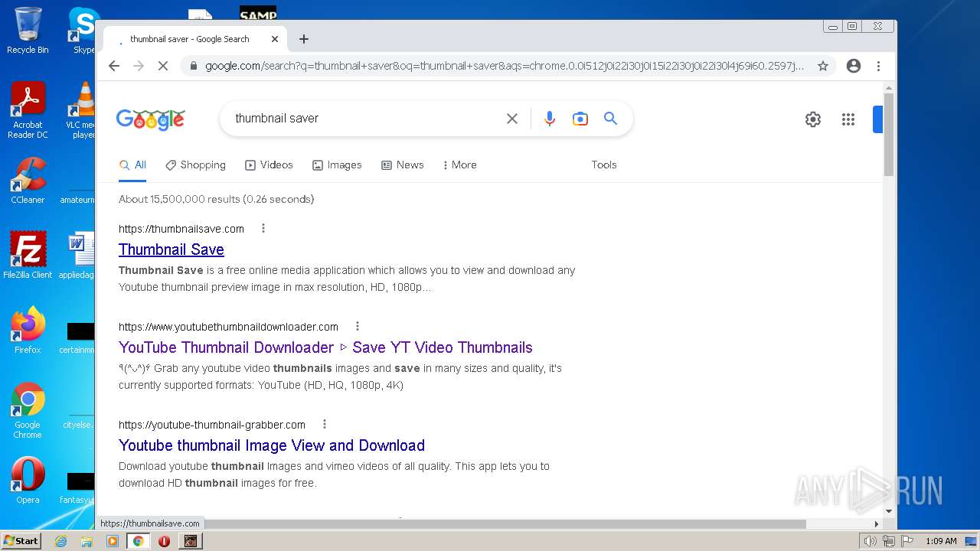This screenshot has height=551, width=980.
Task: Click the network tray icon
Action: tap(888, 541)
